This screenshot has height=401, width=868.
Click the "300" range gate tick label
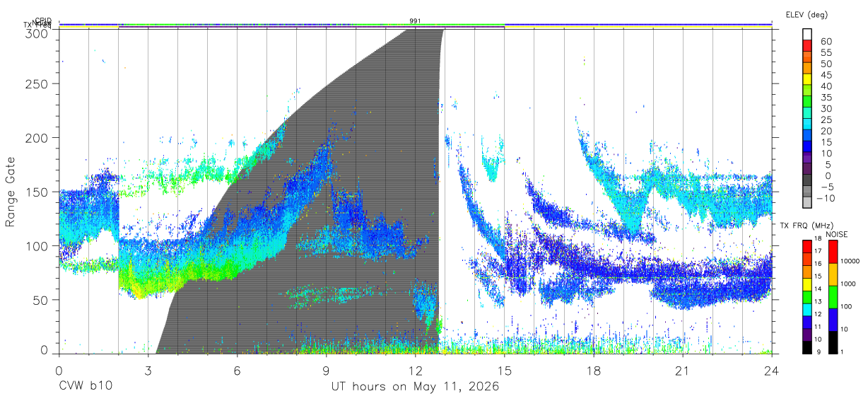[38, 33]
